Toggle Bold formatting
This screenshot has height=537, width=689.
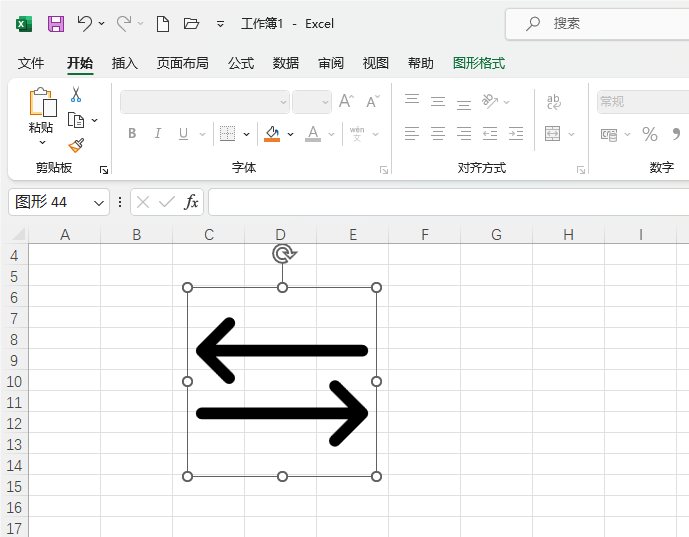coord(132,134)
